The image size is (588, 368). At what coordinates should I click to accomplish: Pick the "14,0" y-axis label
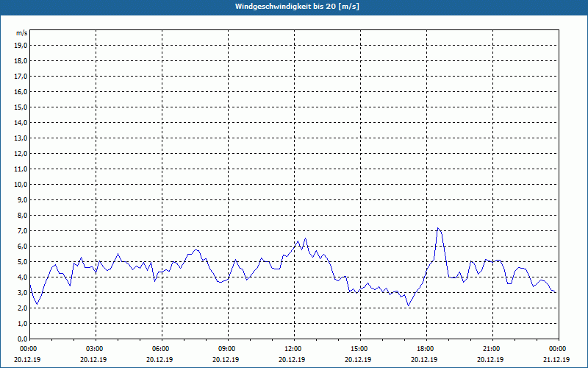tap(21, 122)
